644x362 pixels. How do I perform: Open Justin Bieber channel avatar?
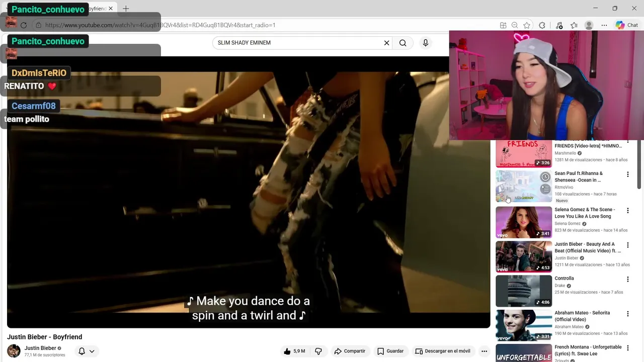14,351
